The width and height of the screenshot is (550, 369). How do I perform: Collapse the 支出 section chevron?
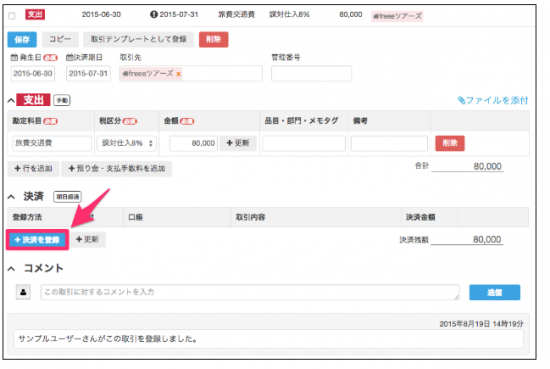click(11, 101)
